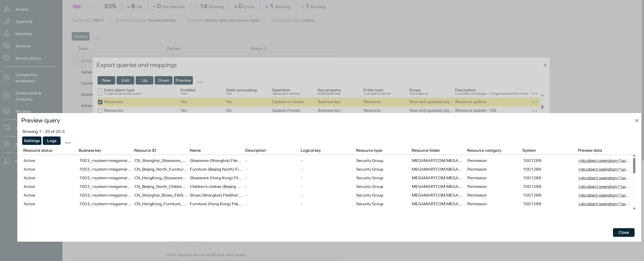Image resolution: width=644 pixels, height=261 pixels.
Task: Click the Identities sidebar icon
Action: pyautogui.click(x=7, y=34)
